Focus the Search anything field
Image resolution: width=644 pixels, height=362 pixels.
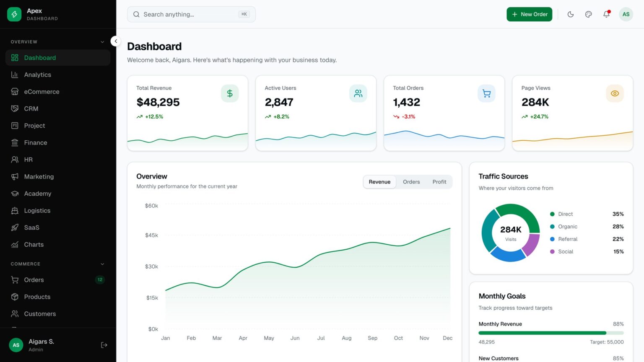[x=191, y=14]
